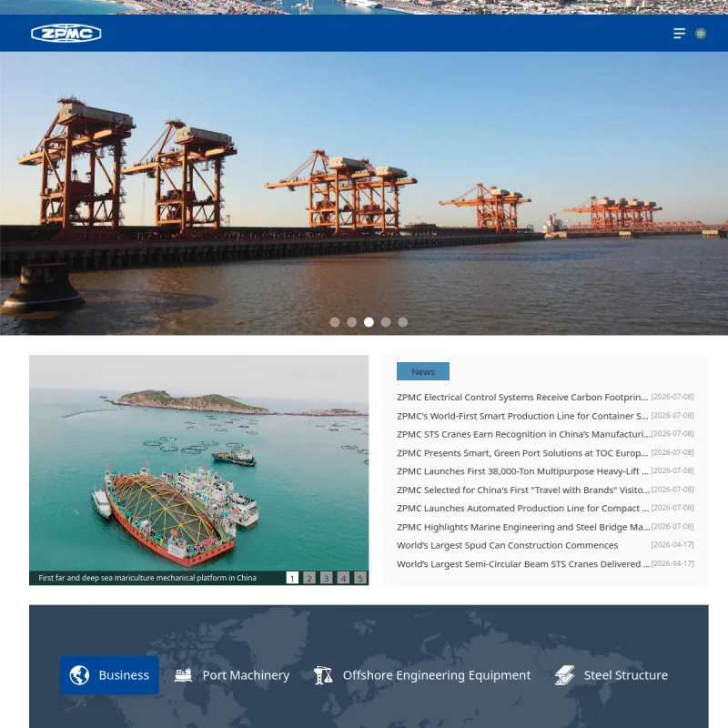Select the Business tab

point(109,675)
